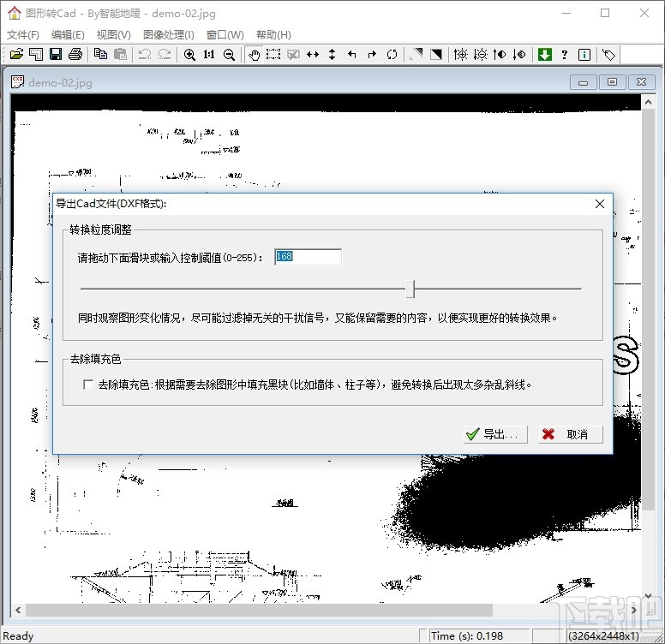Decrease brightness with sun-down icon

481,54
